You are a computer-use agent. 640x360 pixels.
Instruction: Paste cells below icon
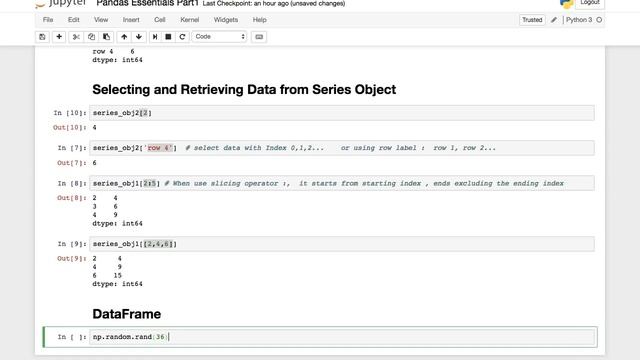(107, 37)
